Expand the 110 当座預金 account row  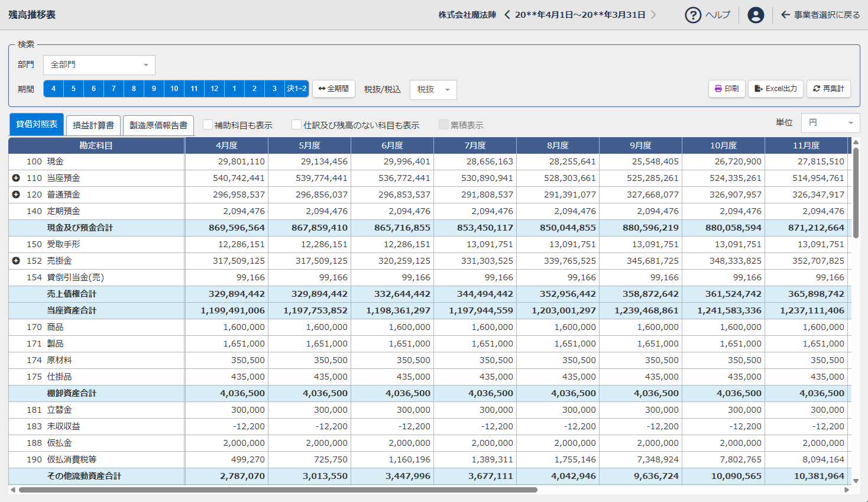coord(16,178)
